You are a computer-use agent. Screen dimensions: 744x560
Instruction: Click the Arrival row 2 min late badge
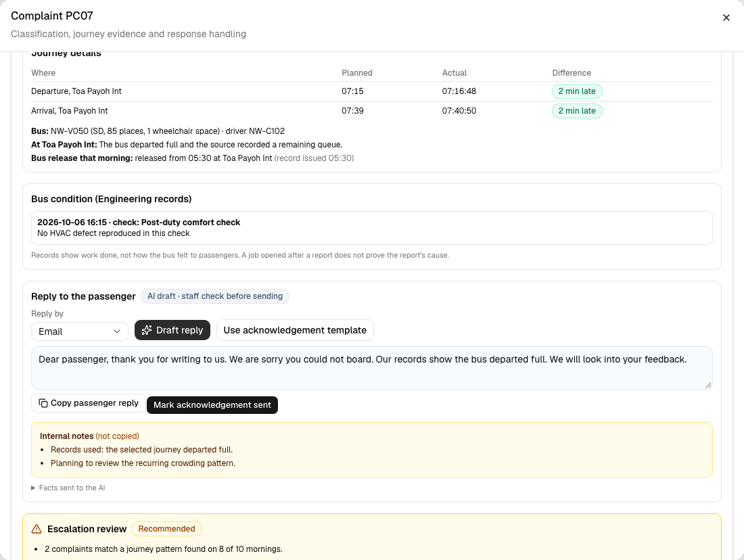[x=577, y=110]
